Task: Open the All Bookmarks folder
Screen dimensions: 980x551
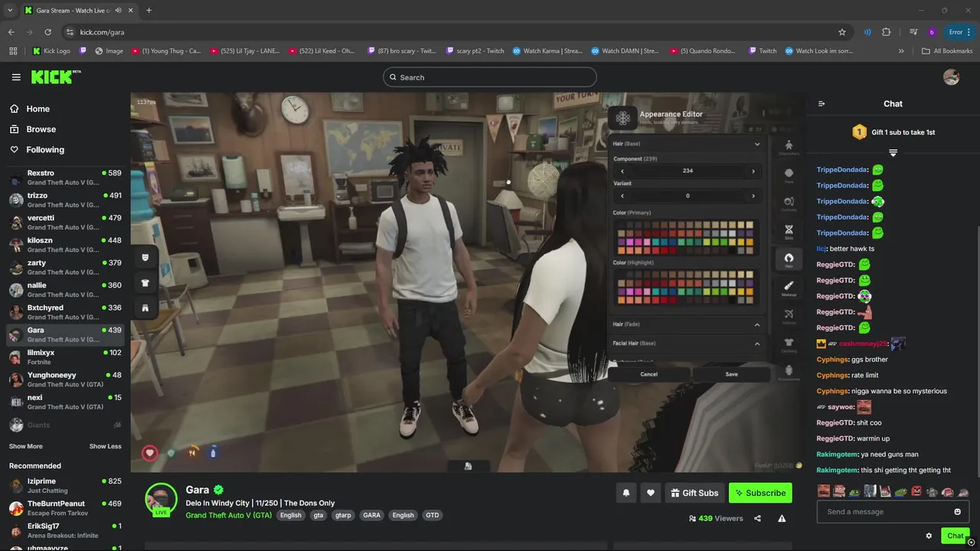Action: (947, 51)
